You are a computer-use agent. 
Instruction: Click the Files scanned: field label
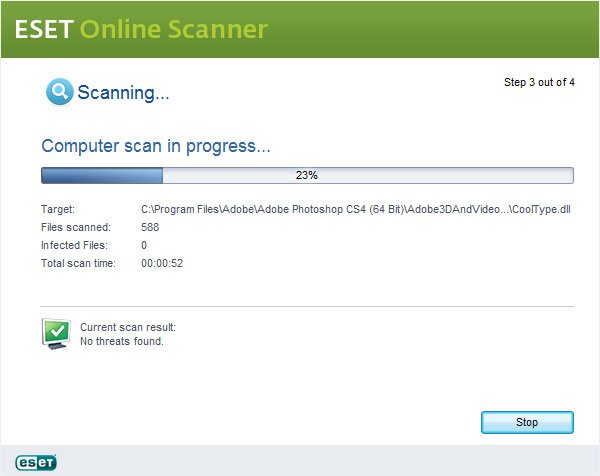click(x=75, y=227)
